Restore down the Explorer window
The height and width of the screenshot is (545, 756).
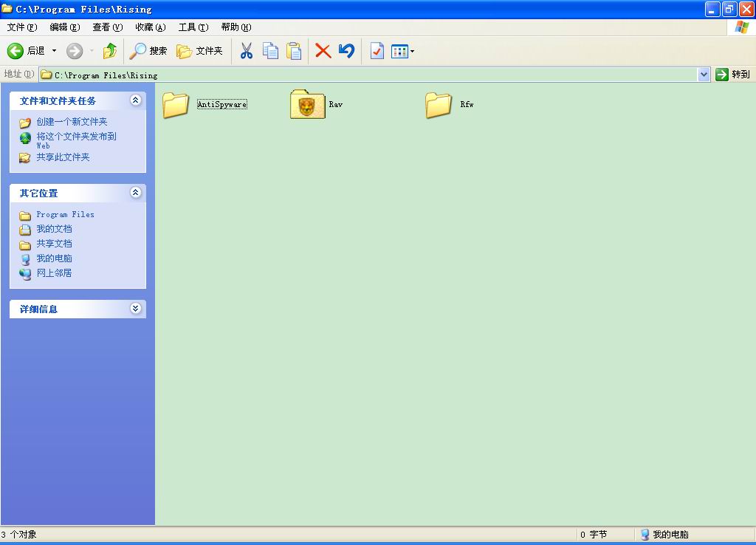click(729, 9)
